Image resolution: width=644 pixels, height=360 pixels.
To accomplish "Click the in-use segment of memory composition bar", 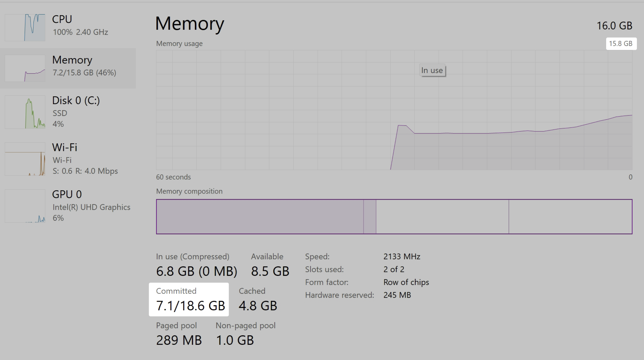I will click(259, 217).
